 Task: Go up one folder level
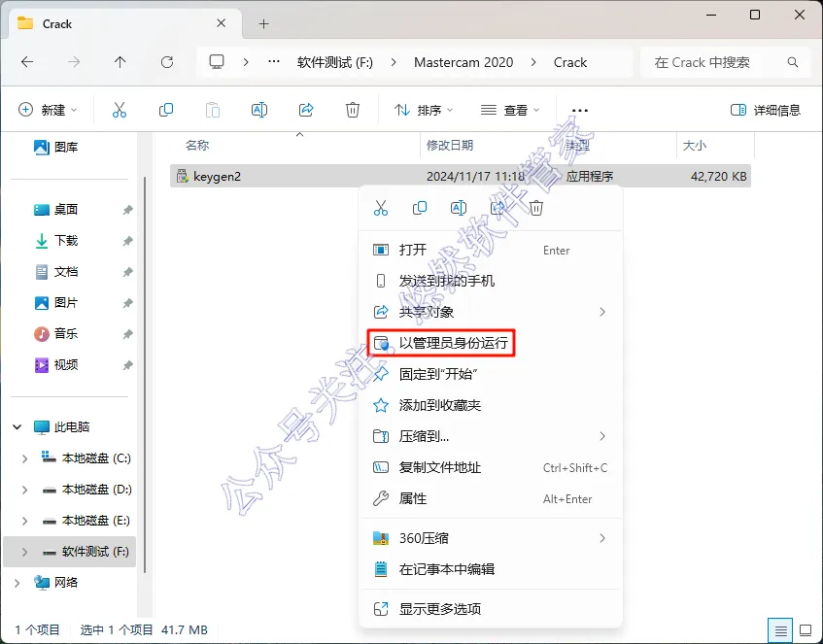(120, 62)
